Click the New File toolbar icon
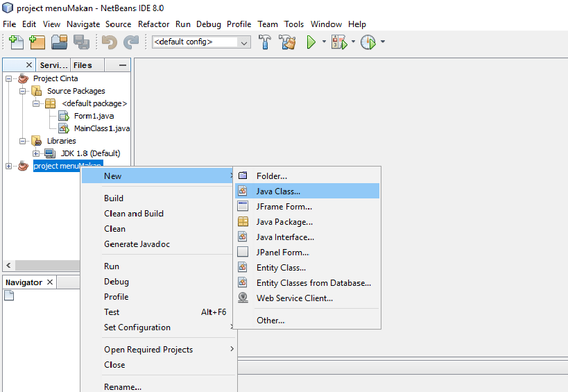568x392 pixels. point(16,42)
